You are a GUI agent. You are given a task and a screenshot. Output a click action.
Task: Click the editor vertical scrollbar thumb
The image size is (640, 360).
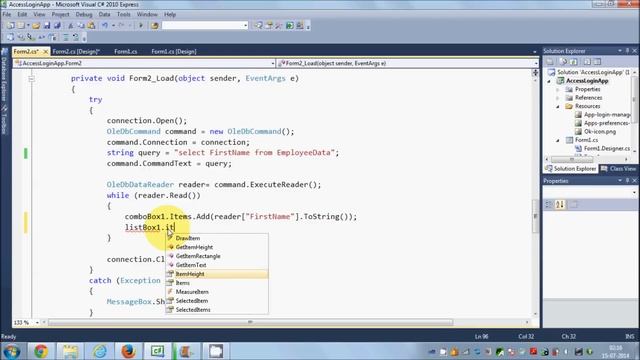(x=535, y=216)
